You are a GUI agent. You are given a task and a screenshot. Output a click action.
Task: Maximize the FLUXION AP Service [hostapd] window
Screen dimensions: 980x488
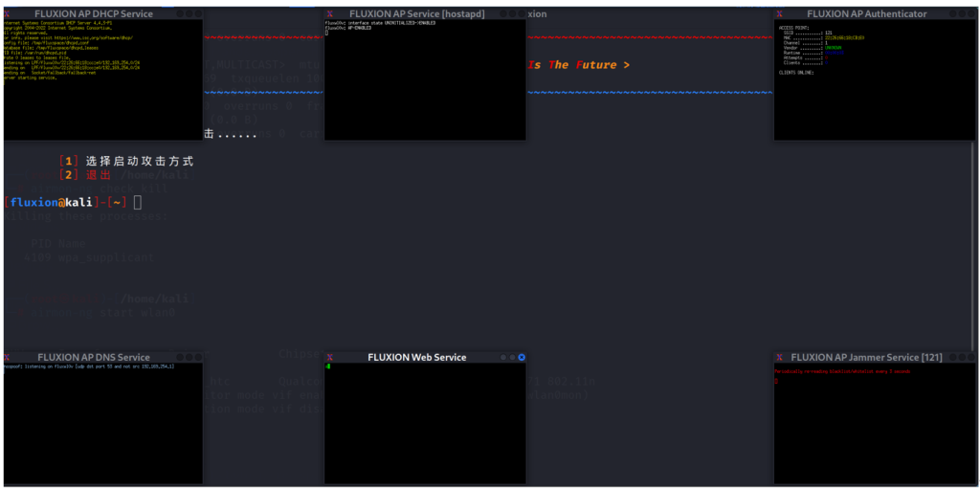(512, 13)
